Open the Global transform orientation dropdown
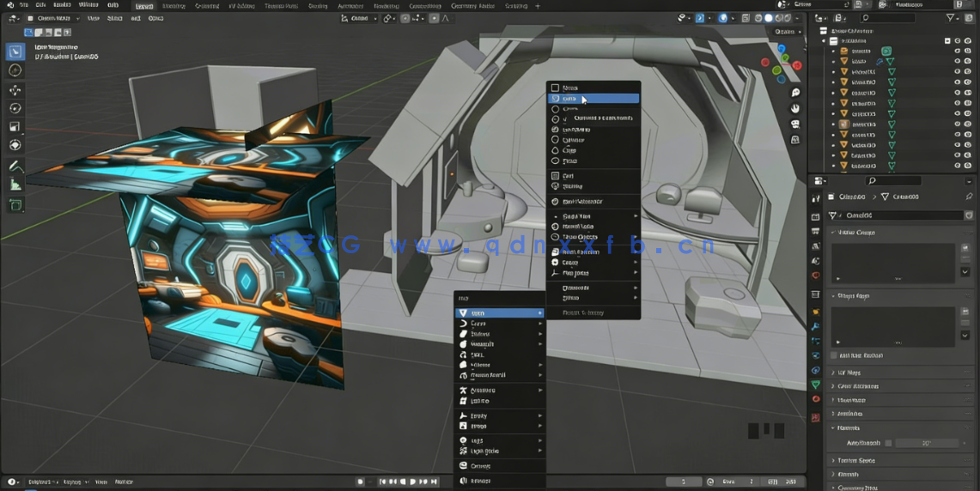This screenshot has height=491, width=980. pos(359,18)
